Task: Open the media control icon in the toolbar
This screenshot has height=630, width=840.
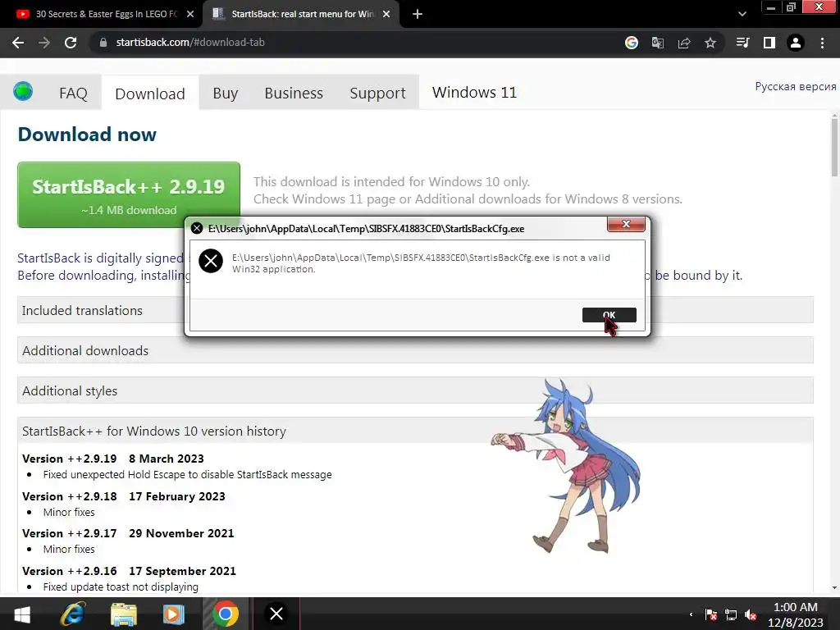Action: 742,43
